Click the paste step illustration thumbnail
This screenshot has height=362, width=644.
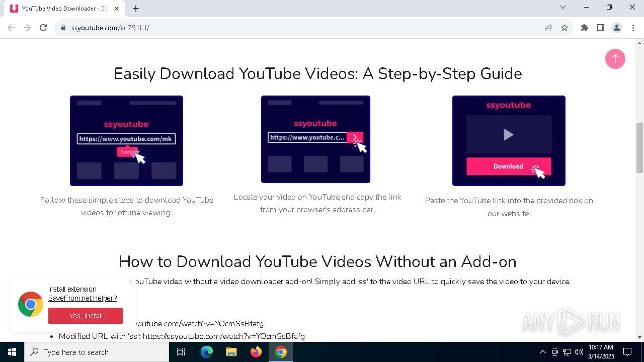point(126,141)
